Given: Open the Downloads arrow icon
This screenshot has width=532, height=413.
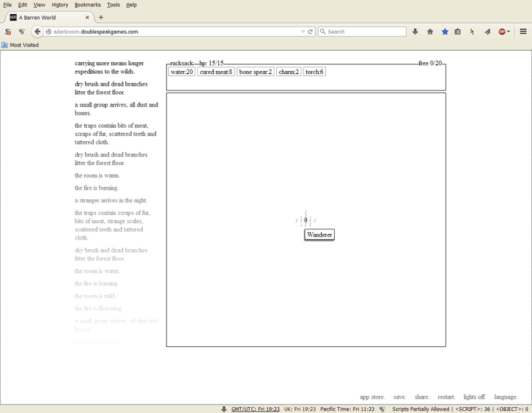Looking at the screenshot, I should [x=414, y=31].
